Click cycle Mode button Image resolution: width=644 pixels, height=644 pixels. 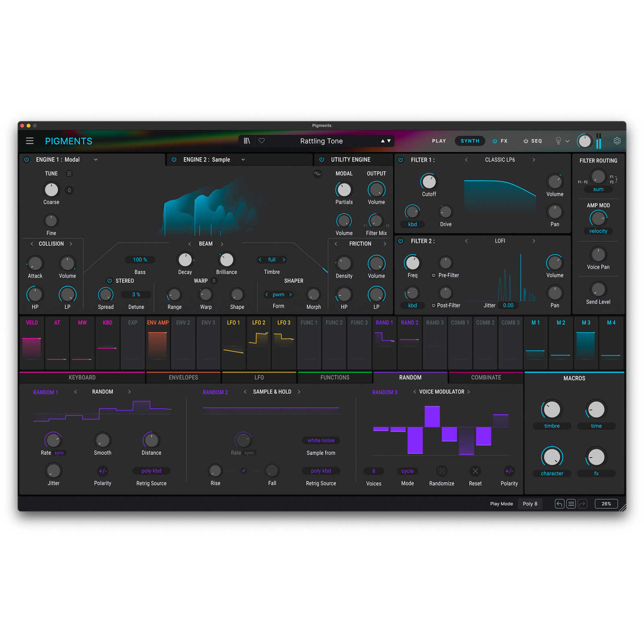(x=407, y=471)
